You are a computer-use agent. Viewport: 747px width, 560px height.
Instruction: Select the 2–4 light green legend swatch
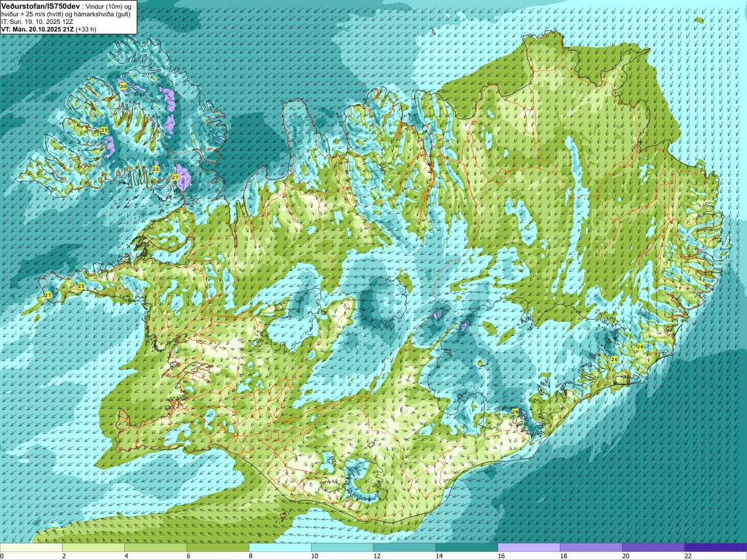[x=93, y=548]
